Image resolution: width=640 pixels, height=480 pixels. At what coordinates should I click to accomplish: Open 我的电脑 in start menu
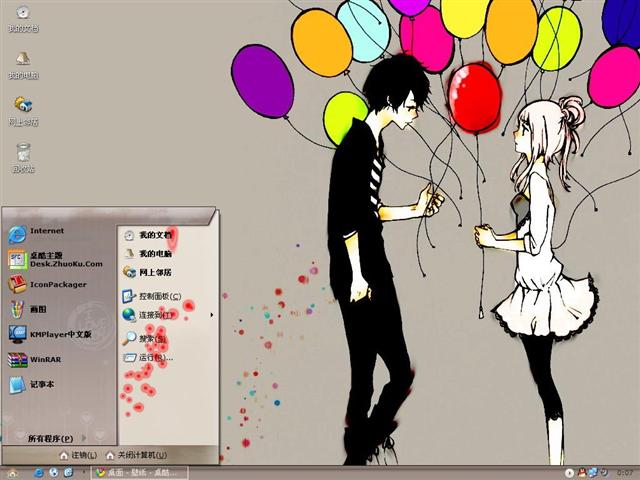(148, 253)
